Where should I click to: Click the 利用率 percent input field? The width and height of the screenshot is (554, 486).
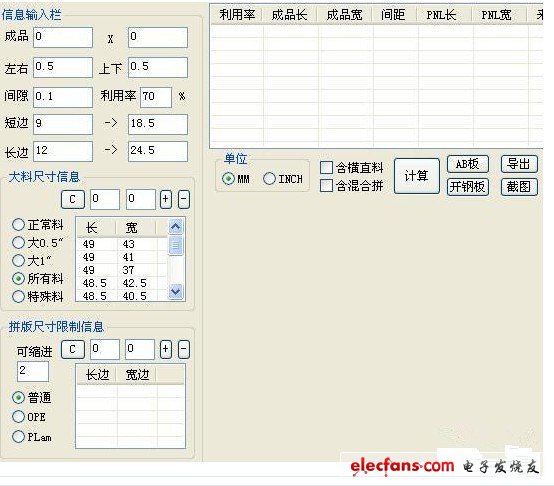click(156, 97)
